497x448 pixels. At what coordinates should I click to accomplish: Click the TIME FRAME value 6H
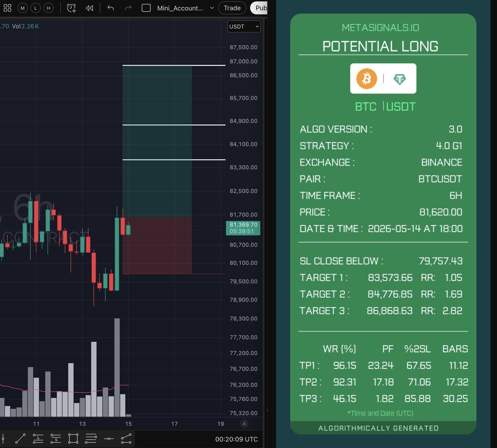(x=456, y=195)
